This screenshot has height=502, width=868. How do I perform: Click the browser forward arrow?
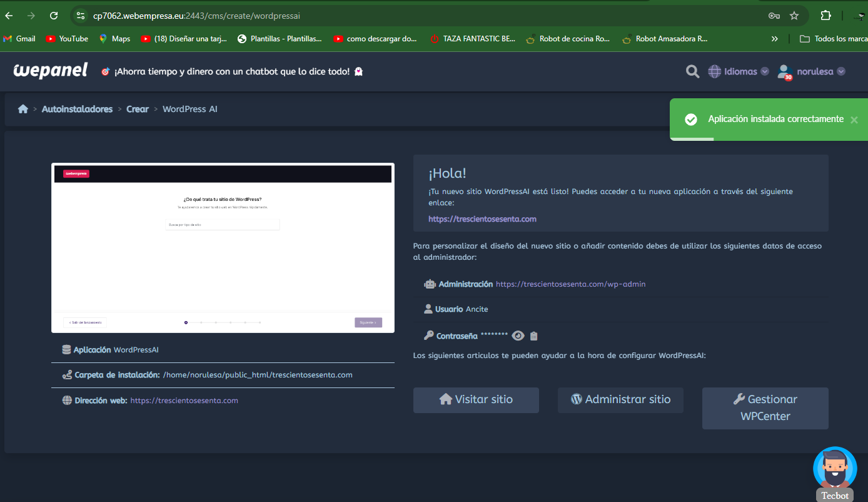tap(31, 16)
